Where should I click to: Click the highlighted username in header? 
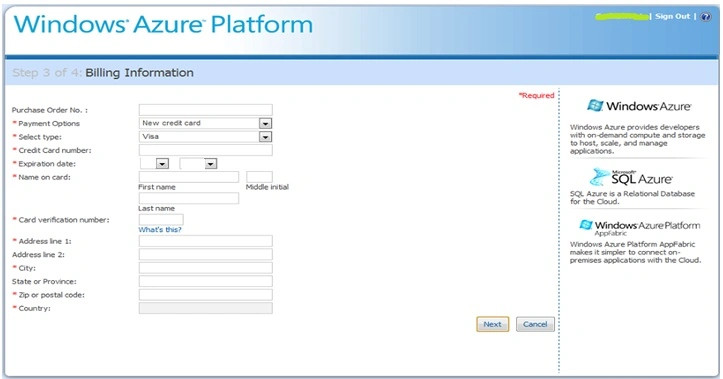[622, 17]
